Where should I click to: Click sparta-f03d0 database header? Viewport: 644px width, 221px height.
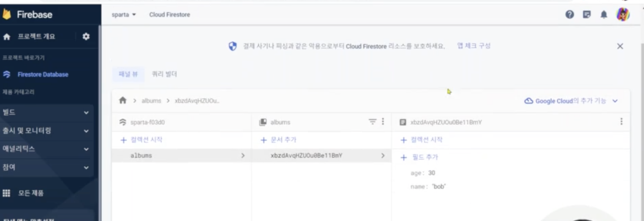(x=147, y=122)
